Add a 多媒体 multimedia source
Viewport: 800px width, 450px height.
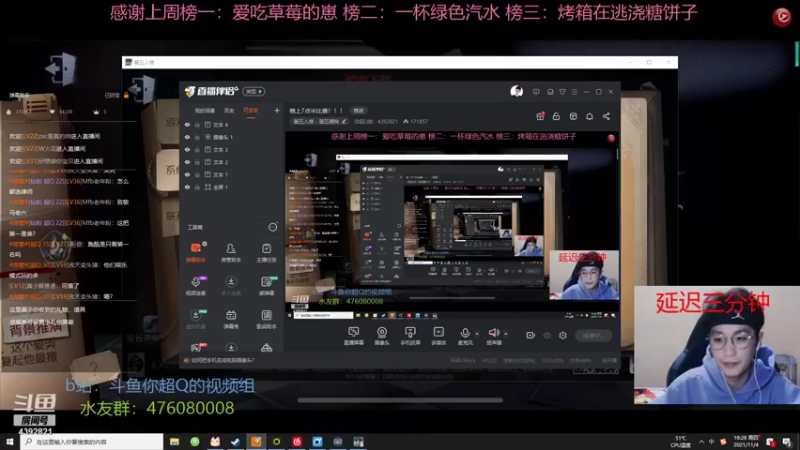point(438,336)
